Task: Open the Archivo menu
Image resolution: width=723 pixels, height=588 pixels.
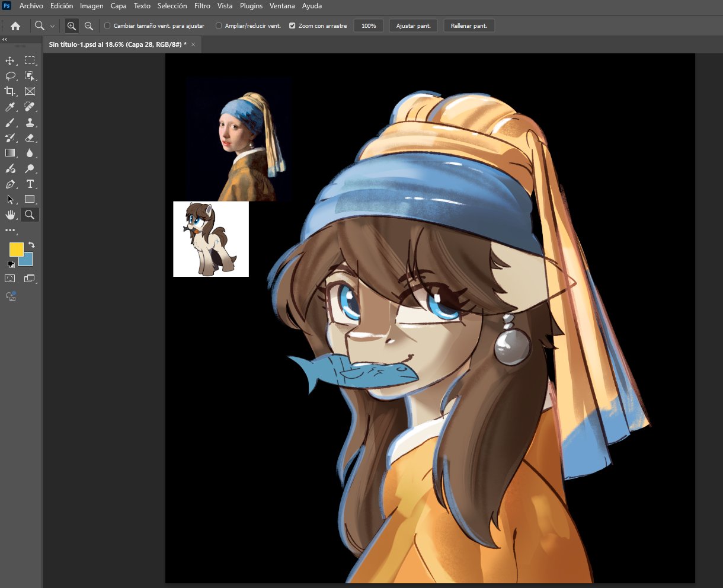Action: click(x=31, y=6)
